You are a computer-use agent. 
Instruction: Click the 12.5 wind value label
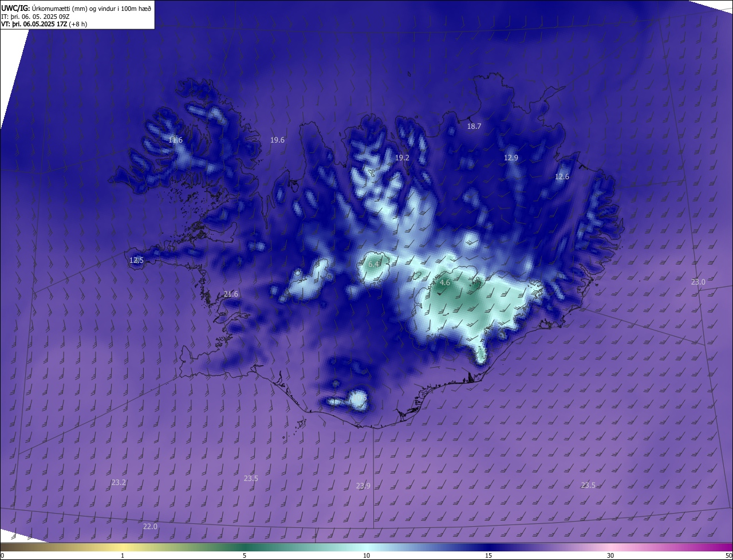pyautogui.click(x=136, y=261)
